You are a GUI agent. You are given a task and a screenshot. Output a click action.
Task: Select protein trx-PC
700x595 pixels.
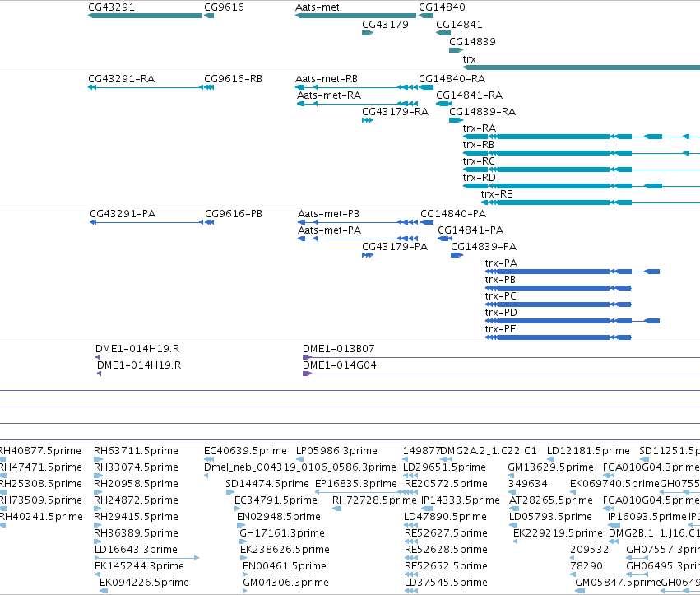point(501,297)
